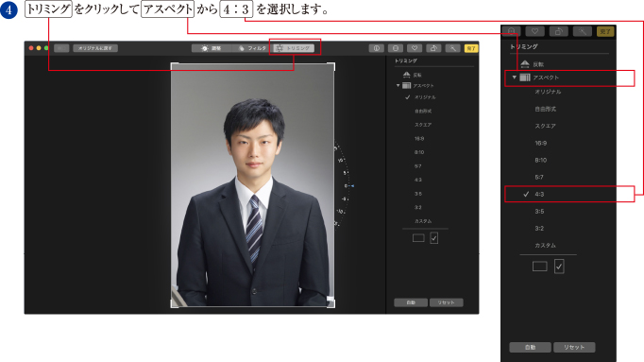Click bottom-right crop handle of the photo

point(331,303)
